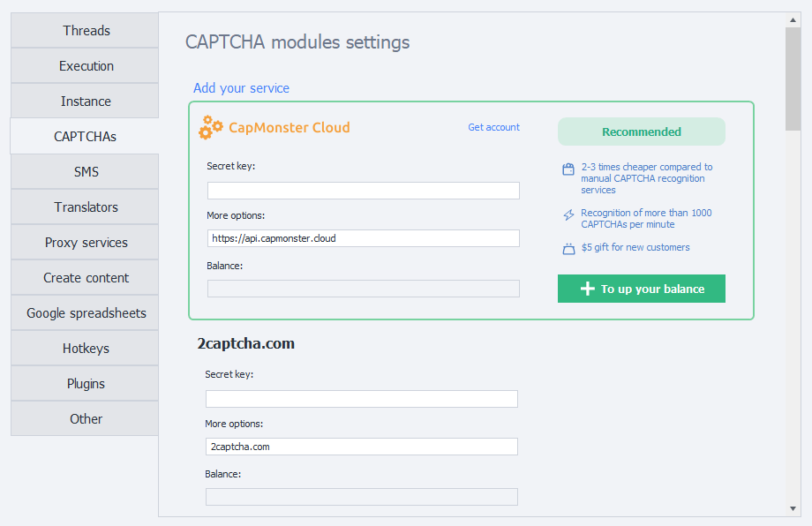Click the lightning icon beside recognition speed text
812x526 pixels.
click(568, 214)
